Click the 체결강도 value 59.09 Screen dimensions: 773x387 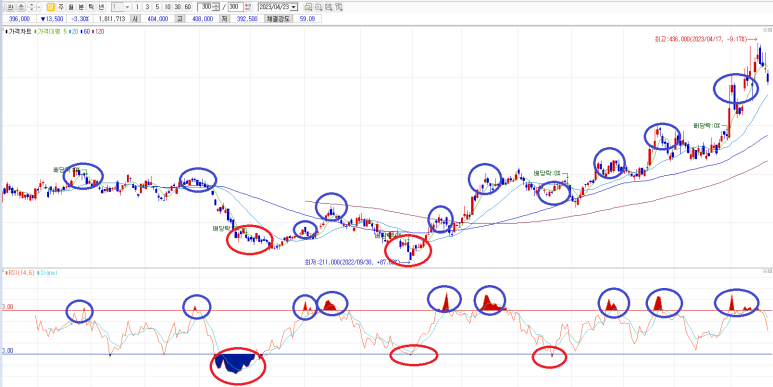click(x=307, y=19)
